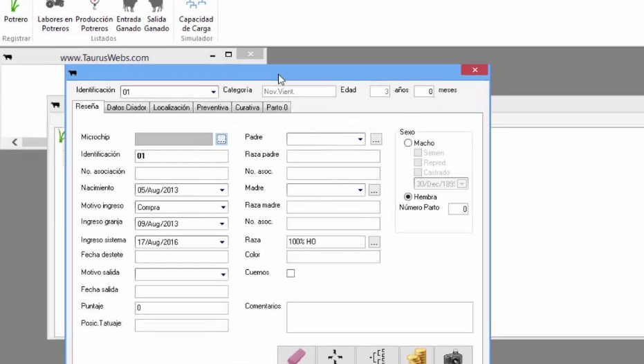Expand the Padre dropdown list
The image size is (644, 364).
tap(360, 140)
